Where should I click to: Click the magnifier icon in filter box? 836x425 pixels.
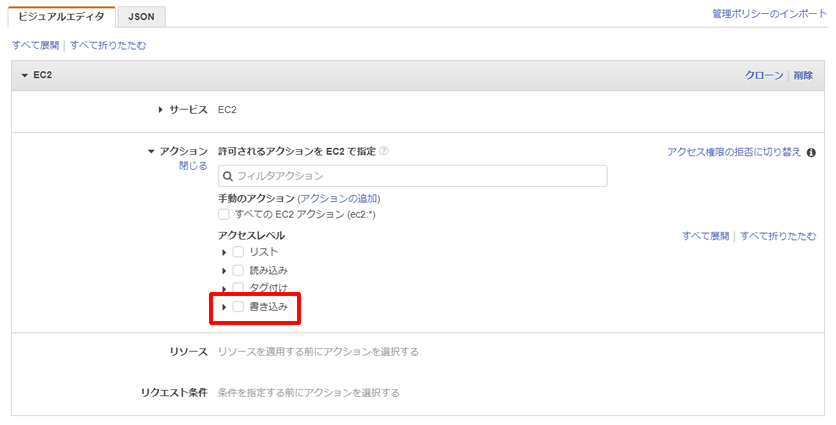pos(228,176)
